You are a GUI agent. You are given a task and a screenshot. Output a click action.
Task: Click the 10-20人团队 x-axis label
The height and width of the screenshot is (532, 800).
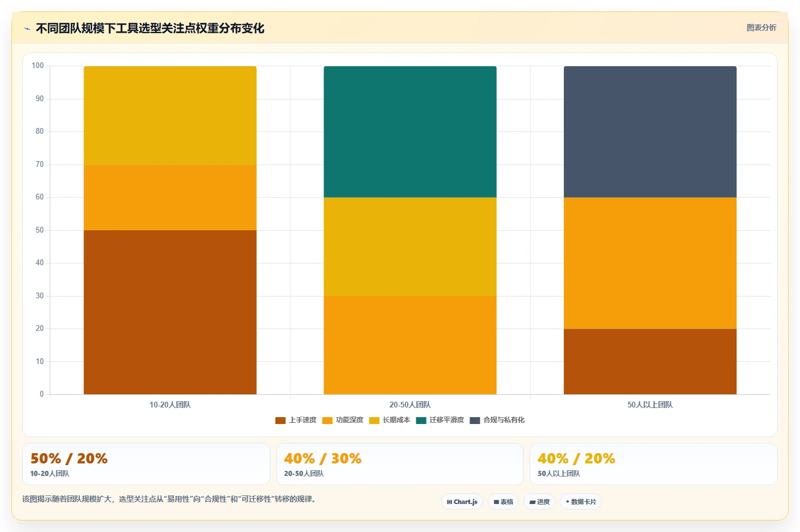point(170,405)
